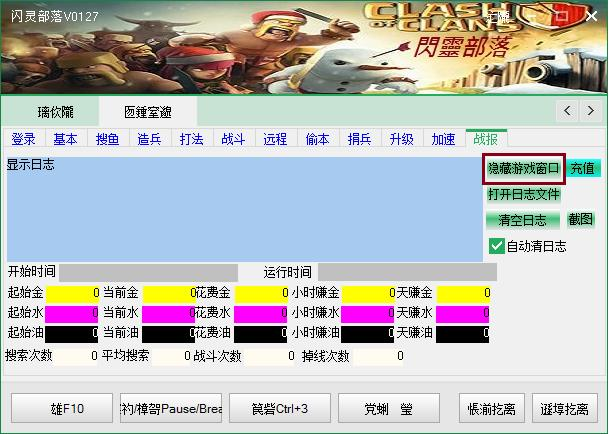
Task: Click the yellow 天赚金 value box
Action: [x=463, y=294]
